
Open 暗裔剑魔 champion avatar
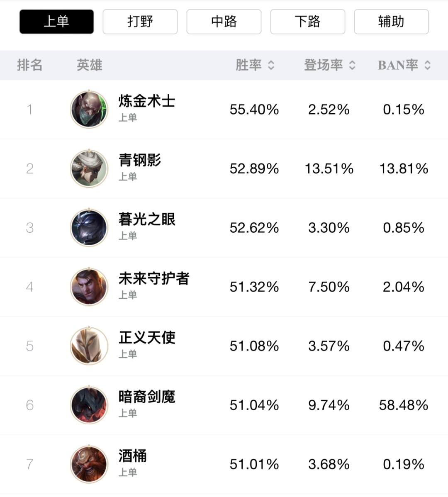pos(89,405)
